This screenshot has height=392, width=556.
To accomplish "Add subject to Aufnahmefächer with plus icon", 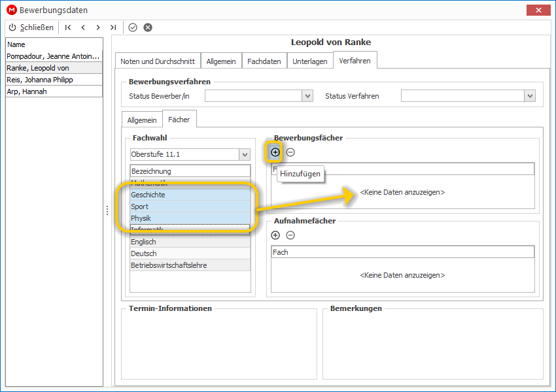I will pos(275,235).
